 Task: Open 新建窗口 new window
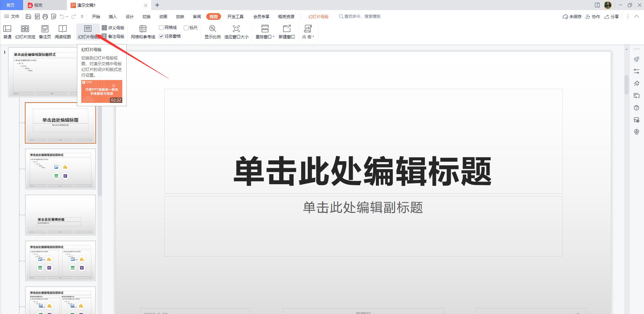coord(287,32)
